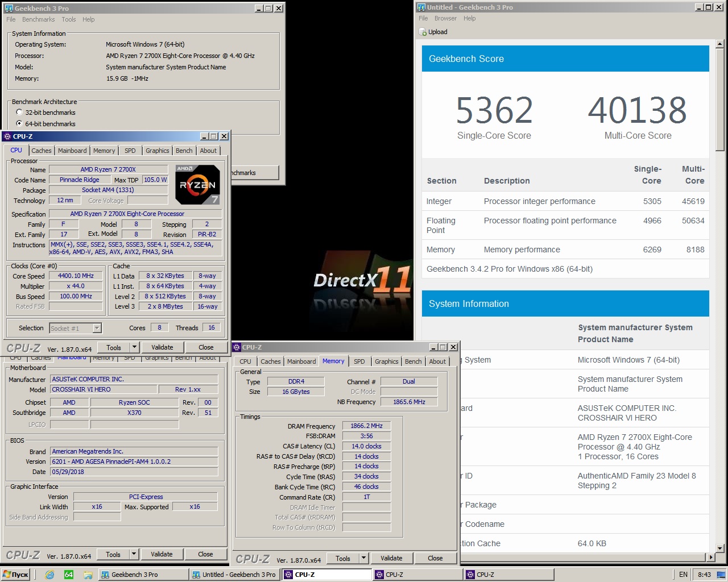Expand Tools dropdown arrow in Mainboard CPU-Z window
Viewport: 728px width, 582px height.
click(x=134, y=554)
